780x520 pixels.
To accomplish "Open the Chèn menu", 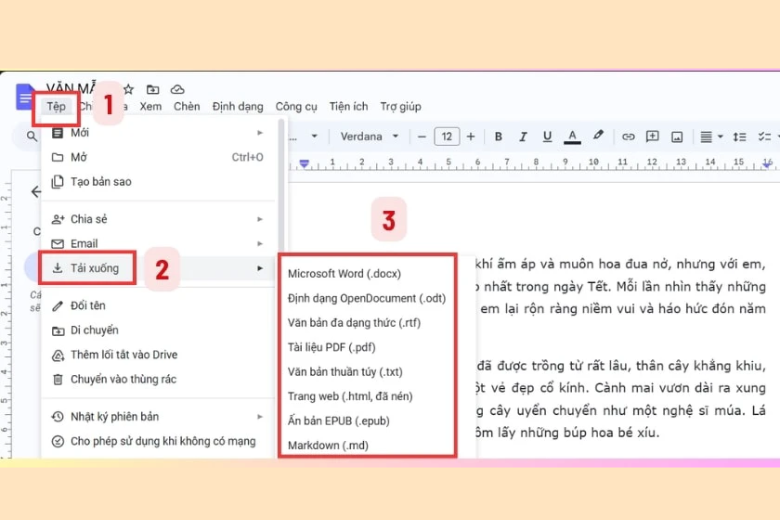I will pos(187,106).
